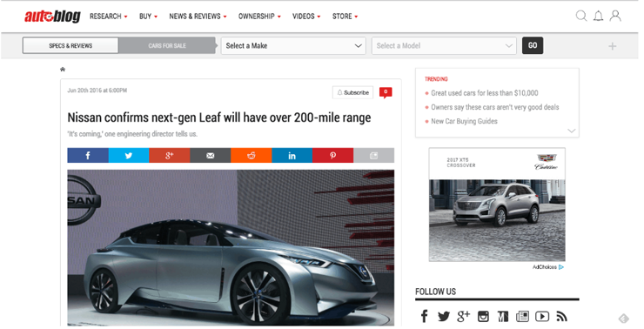Image resolution: width=644 pixels, height=329 pixels.
Task: Share article on Pinterest
Action: (x=332, y=156)
